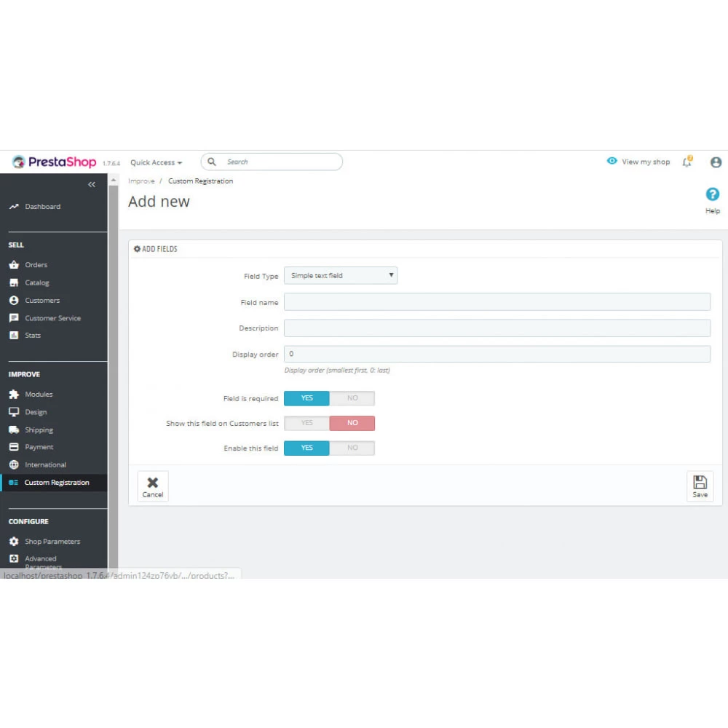Click the View my shop link
This screenshot has height=728, width=728.
click(645, 162)
